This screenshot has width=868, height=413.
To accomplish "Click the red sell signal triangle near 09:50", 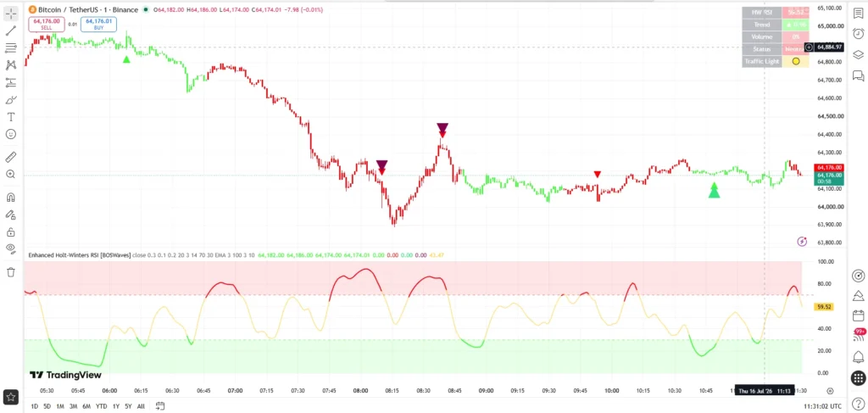I will (598, 175).
